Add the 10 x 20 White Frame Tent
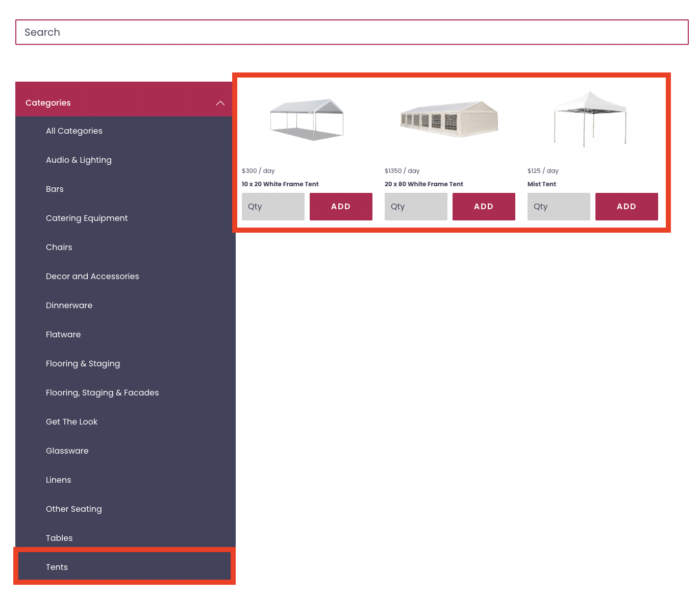700x597 pixels. click(341, 207)
